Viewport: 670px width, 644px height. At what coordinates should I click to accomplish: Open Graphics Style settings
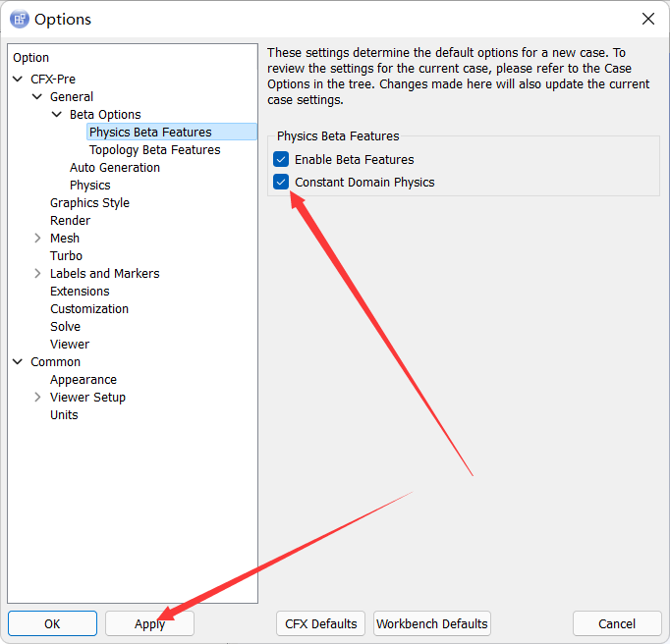89,203
